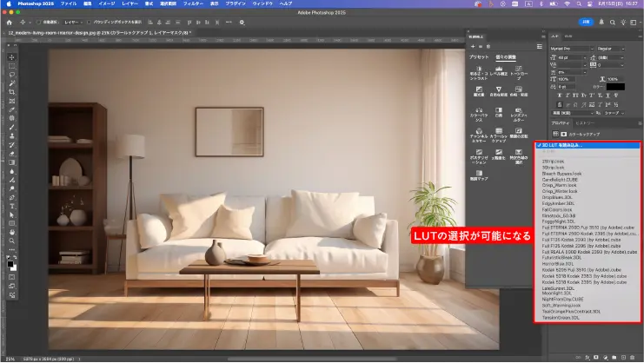Select the Crop tool

tap(12, 92)
